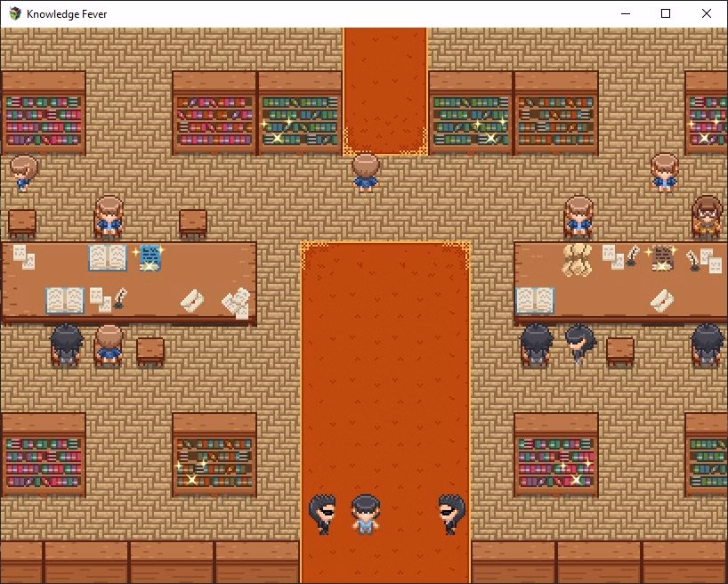728x584 pixels.
Task: Pick up the sparkling blue book on left table
Action: pos(150,258)
